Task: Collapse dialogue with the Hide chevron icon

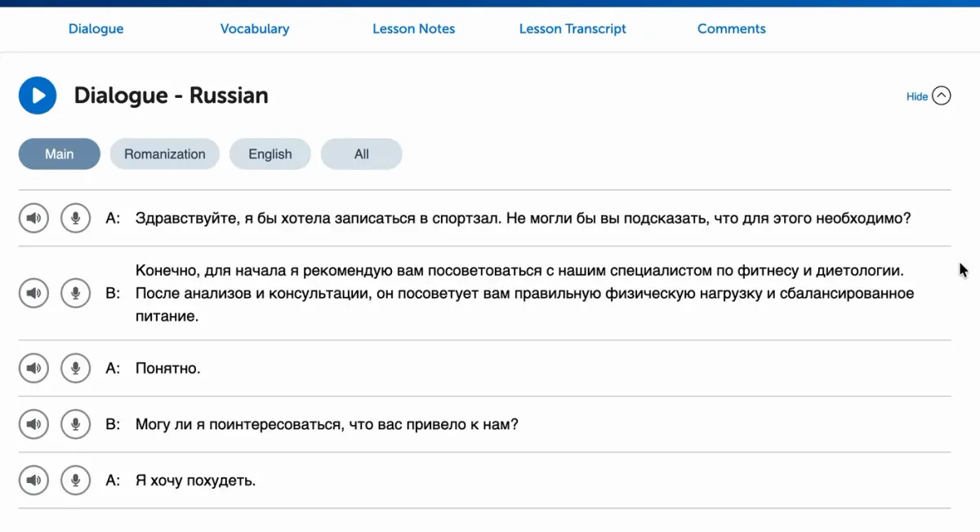Action: (942, 95)
